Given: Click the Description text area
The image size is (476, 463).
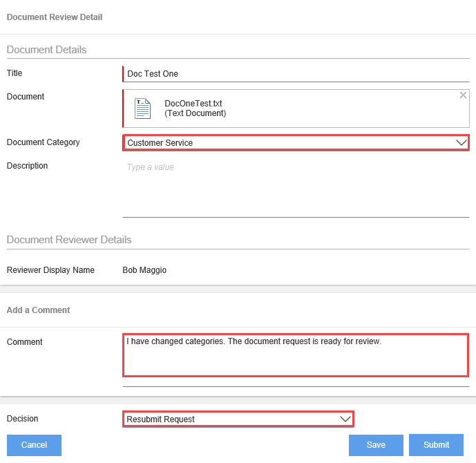Looking at the screenshot, I should tap(296, 188).
